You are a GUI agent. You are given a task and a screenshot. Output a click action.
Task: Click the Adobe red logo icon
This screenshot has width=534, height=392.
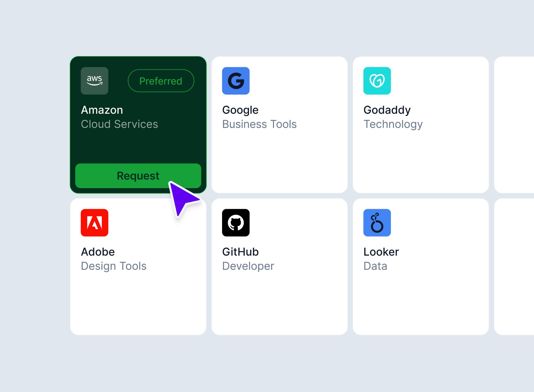coord(94,223)
